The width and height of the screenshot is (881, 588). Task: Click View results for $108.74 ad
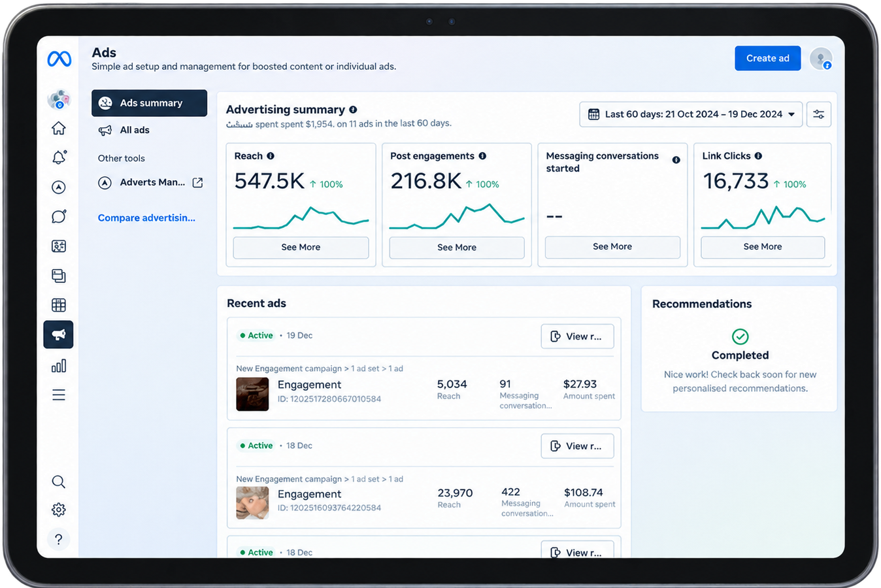577,446
